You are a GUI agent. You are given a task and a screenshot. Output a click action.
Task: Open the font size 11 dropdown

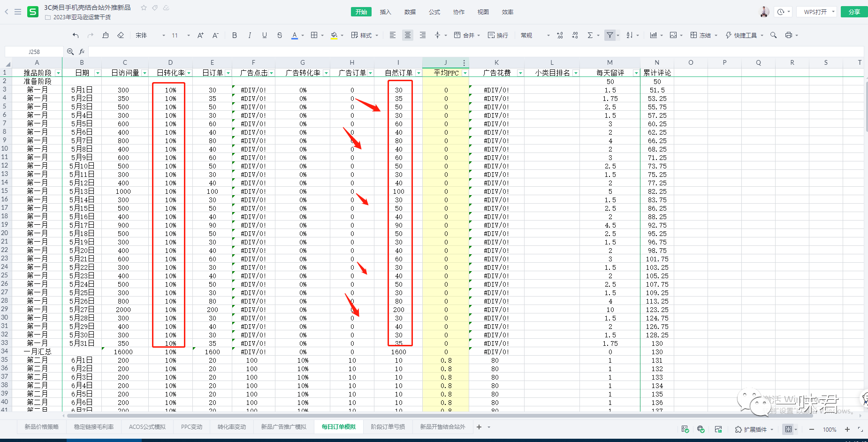(x=181, y=35)
